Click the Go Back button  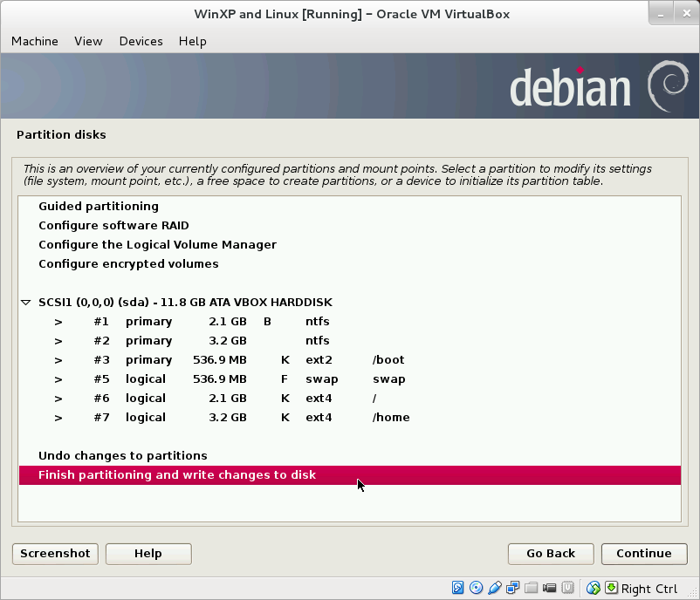(x=550, y=554)
